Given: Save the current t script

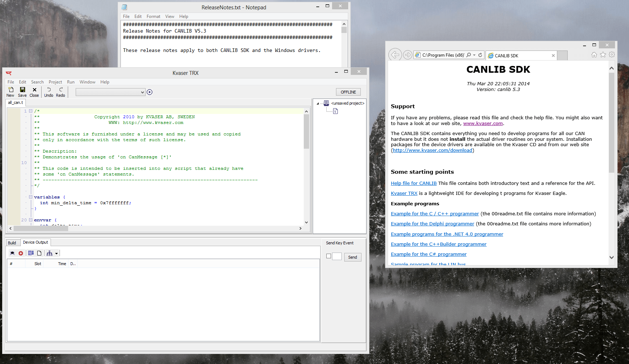Looking at the screenshot, I should 22,92.
